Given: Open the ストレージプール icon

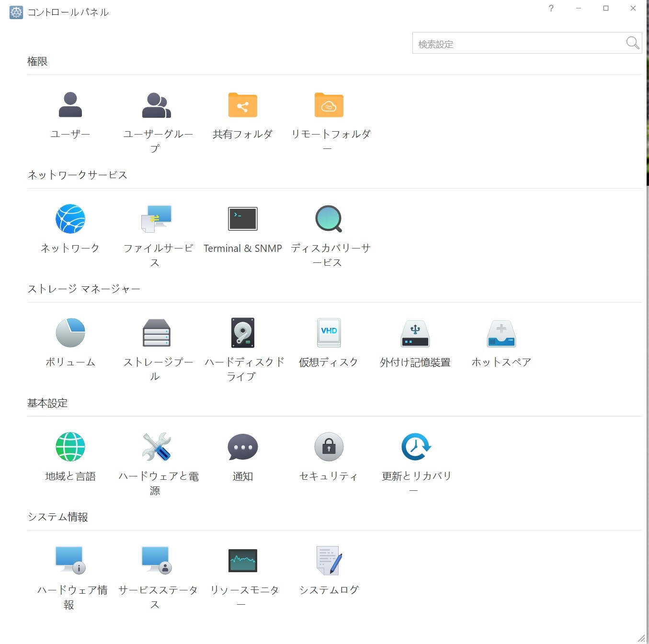Looking at the screenshot, I should click(157, 333).
